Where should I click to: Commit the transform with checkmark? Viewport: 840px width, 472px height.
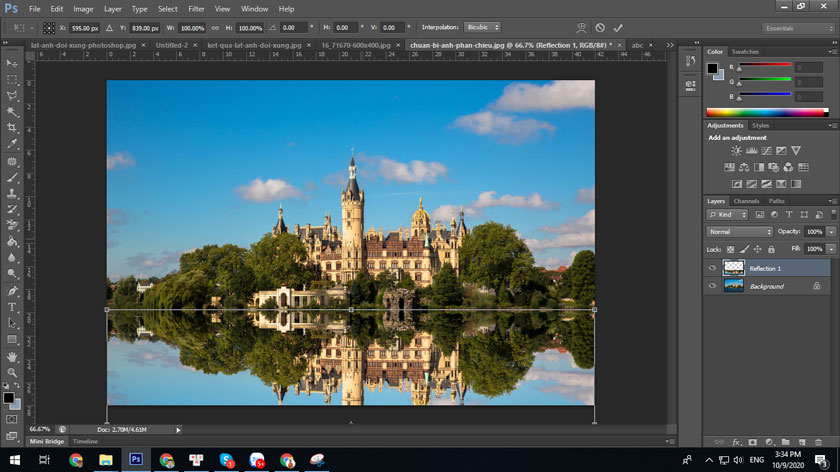tap(618, 28)
